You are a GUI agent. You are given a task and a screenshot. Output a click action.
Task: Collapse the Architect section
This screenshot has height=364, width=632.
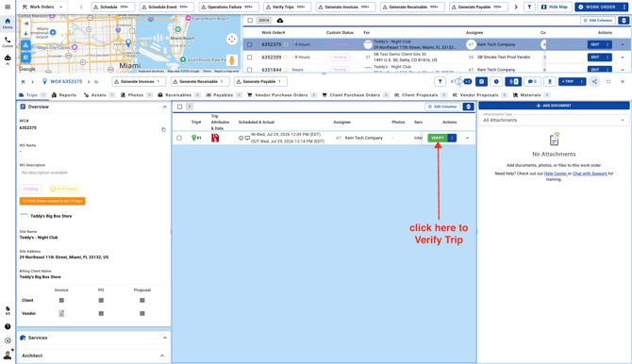162,356
